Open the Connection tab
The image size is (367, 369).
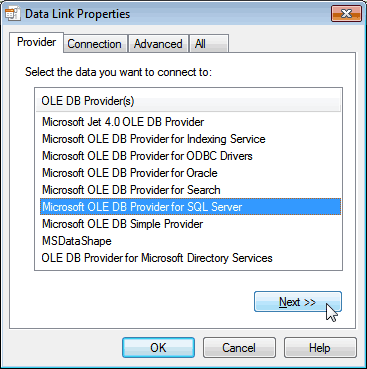point(95,44)
